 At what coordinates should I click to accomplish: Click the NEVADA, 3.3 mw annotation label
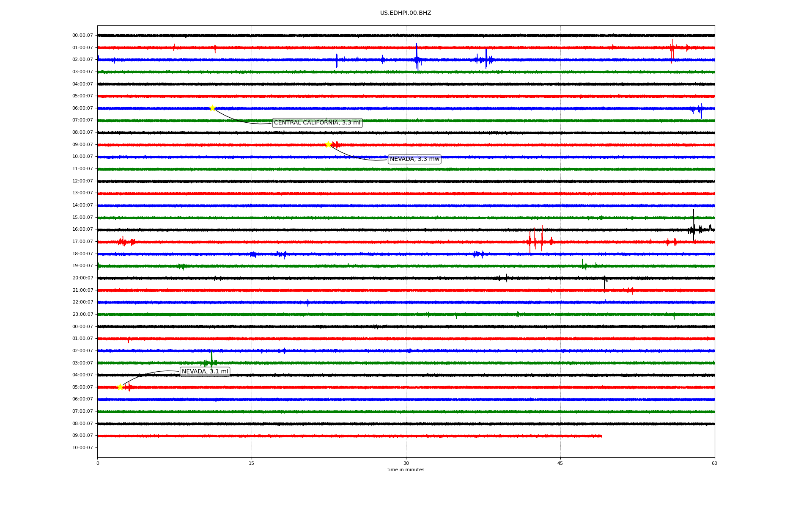pos(414,159)
